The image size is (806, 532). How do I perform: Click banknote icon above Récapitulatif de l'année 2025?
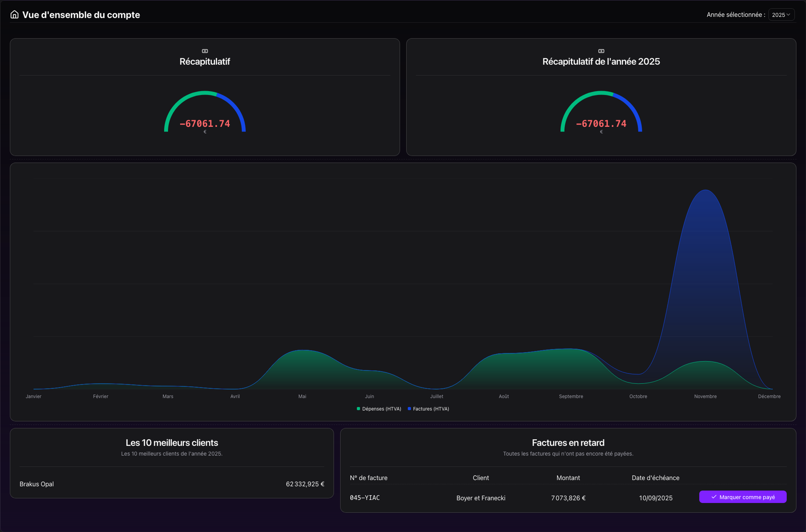click(x=601, y=51)
